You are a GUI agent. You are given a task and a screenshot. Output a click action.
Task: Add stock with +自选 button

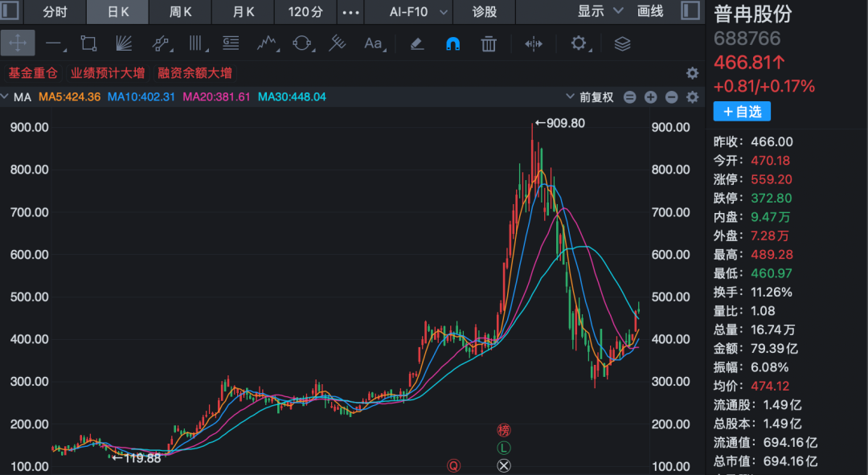pos(742,111)
